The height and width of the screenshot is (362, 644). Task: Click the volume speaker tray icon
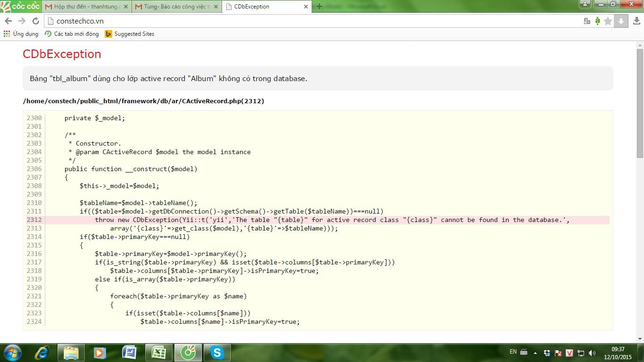coord(592,353)
